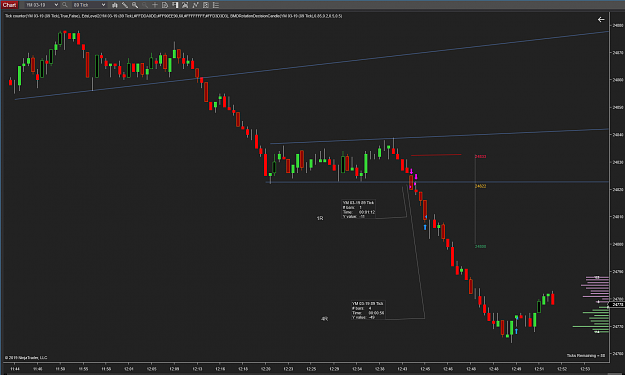Viewport: 625px width, 375px height.
Task: Select the ruler info box showing # bars 1
Action: point(358,209)
